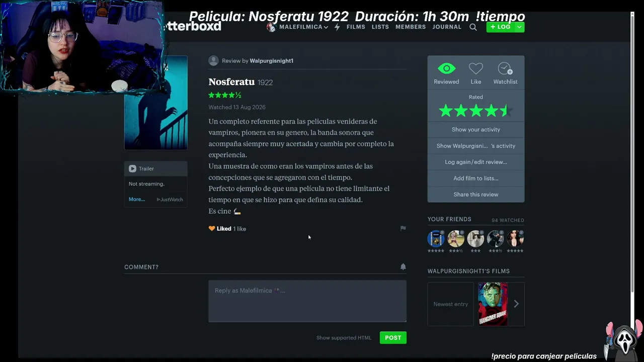Play the Trailer via its play icon

click(132, 168)
